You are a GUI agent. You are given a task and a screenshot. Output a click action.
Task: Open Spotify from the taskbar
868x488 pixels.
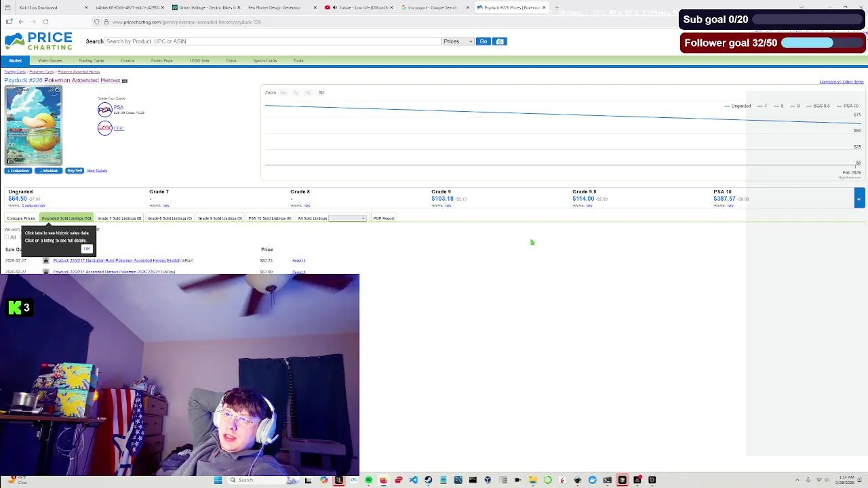(368, 480)
